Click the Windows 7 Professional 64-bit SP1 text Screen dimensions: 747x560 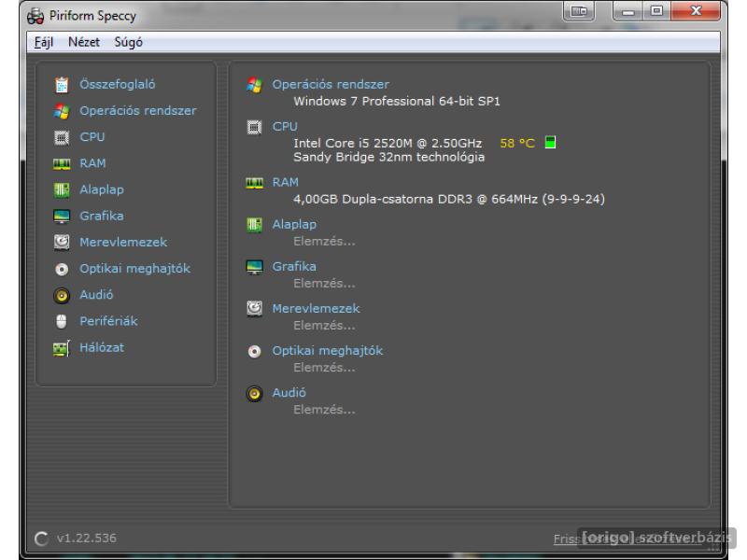pos(397,101)
